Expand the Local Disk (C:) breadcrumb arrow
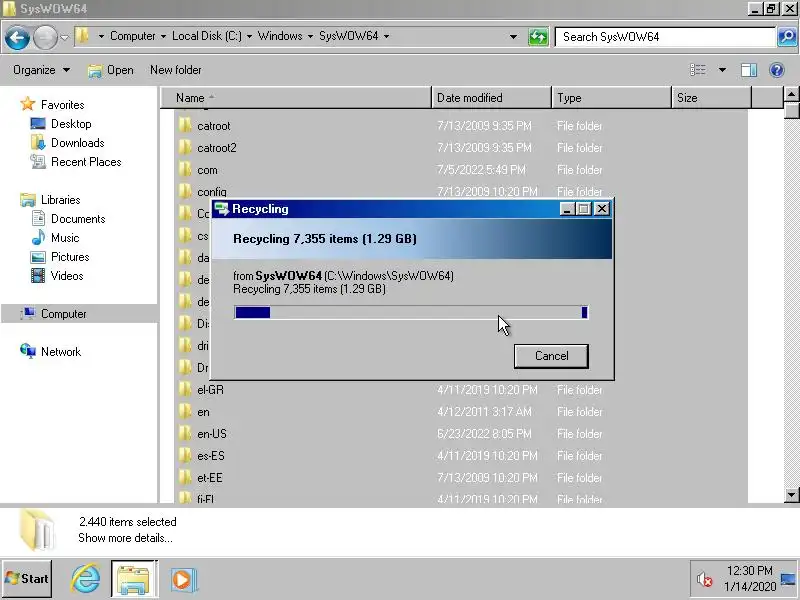The height and width of the screenshot is (600, 800). pyautogui.click(x=249, y=36)
